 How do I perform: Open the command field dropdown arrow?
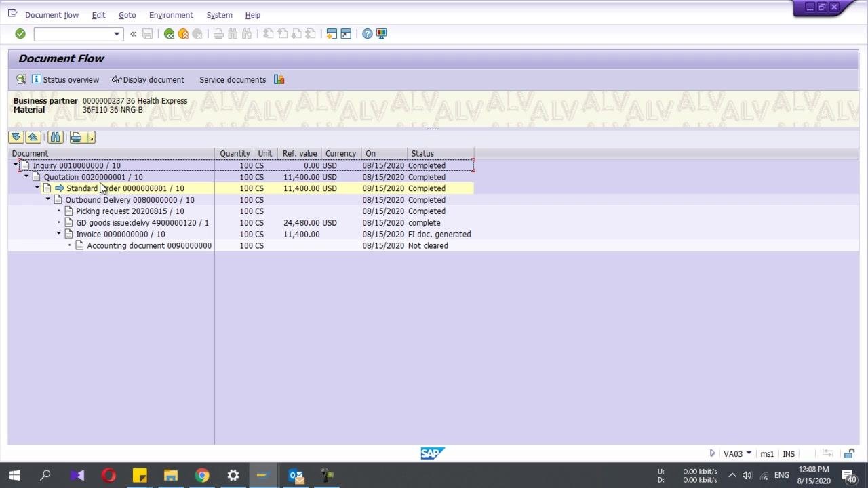point(117,34)
